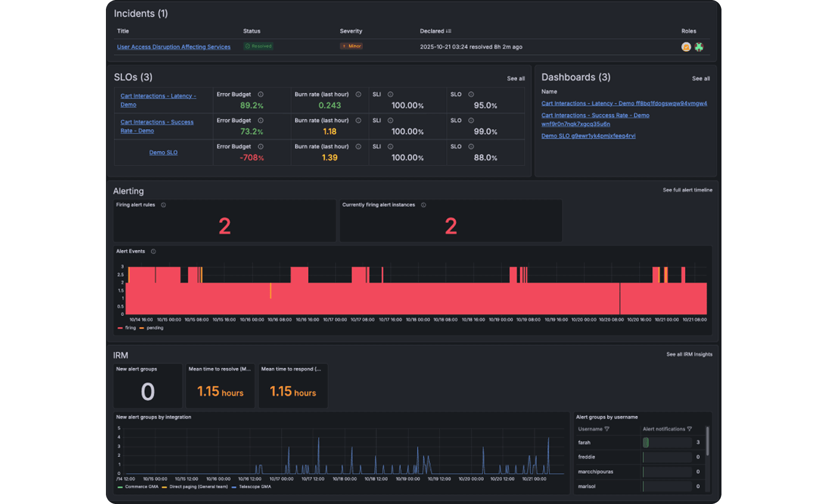Open the Alert notifications column filter icon

coord(690,429)
